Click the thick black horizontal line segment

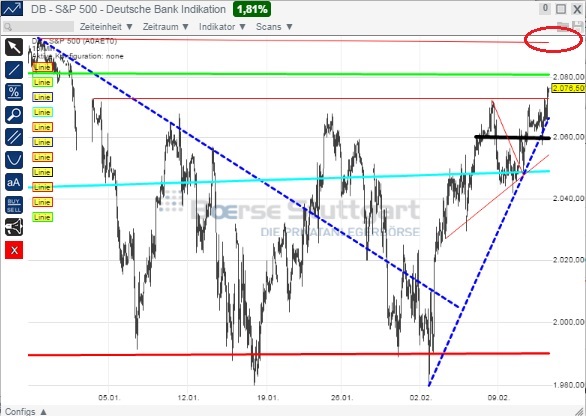click(512, 138)
